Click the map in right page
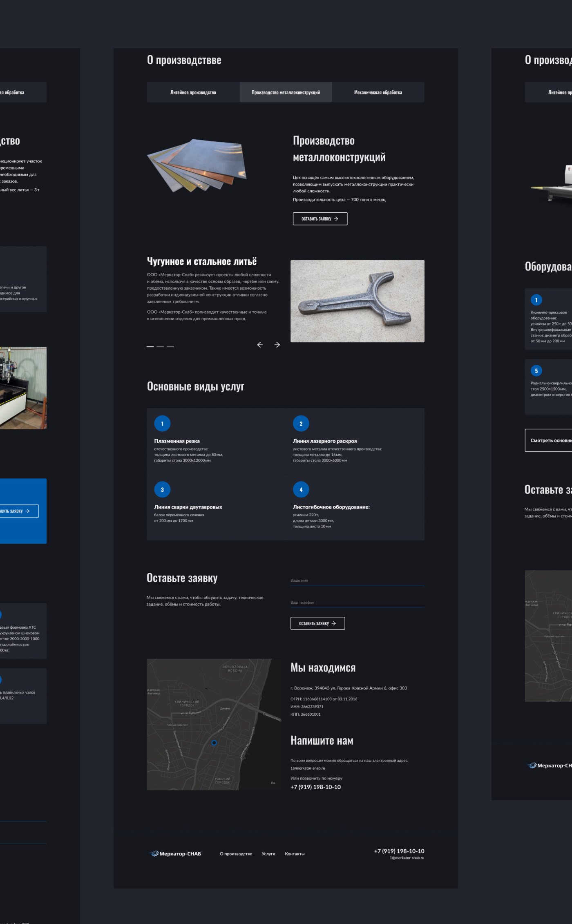 pyautogui.click(x=548, y=636)
